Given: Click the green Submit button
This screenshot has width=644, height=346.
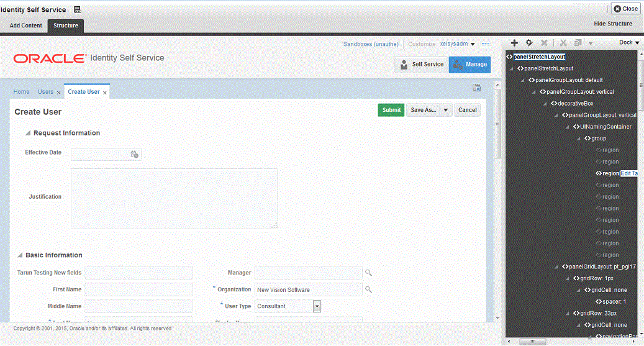Looking at the screenshot, I should pos(391,110).
